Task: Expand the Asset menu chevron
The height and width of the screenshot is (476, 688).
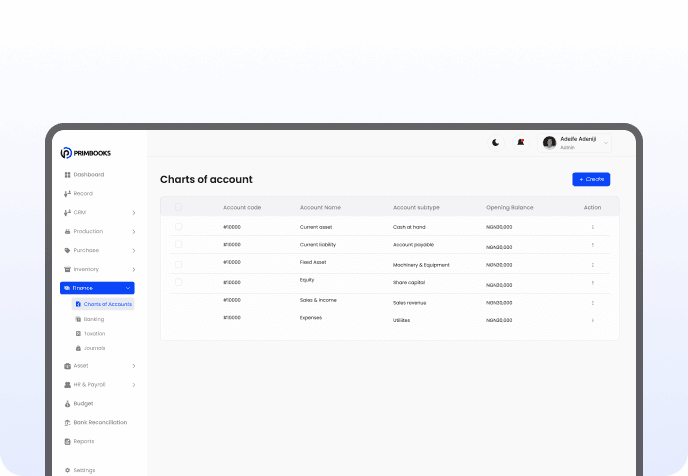Action: point(134,366)
